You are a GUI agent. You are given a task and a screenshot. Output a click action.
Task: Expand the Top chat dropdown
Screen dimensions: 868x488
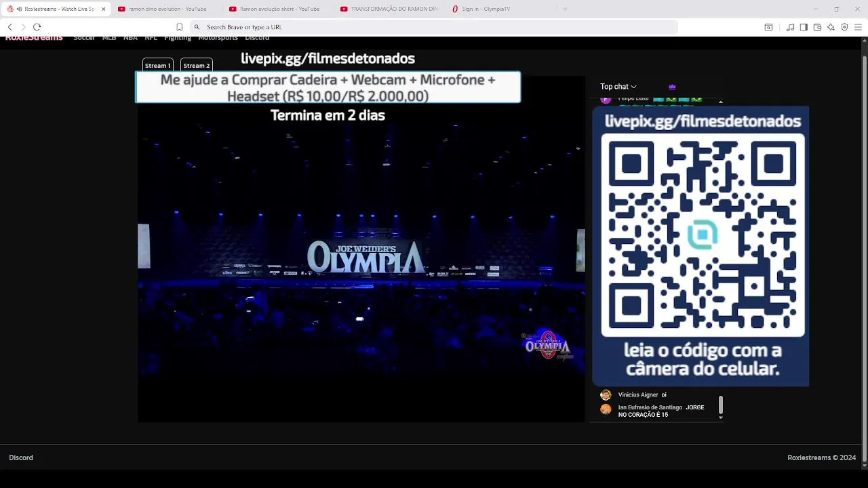pyautogui.click(x=618, y=87)
